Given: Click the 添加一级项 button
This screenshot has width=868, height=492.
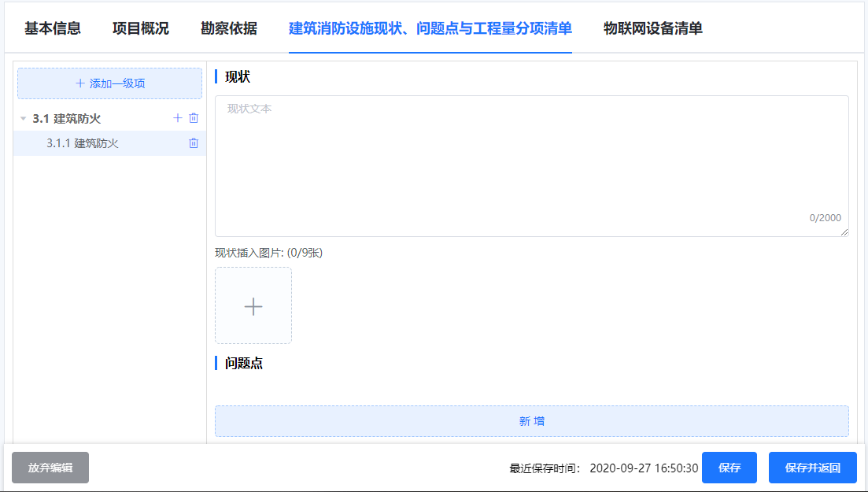Looking at the screenshot, I should [x=110, y=83].
